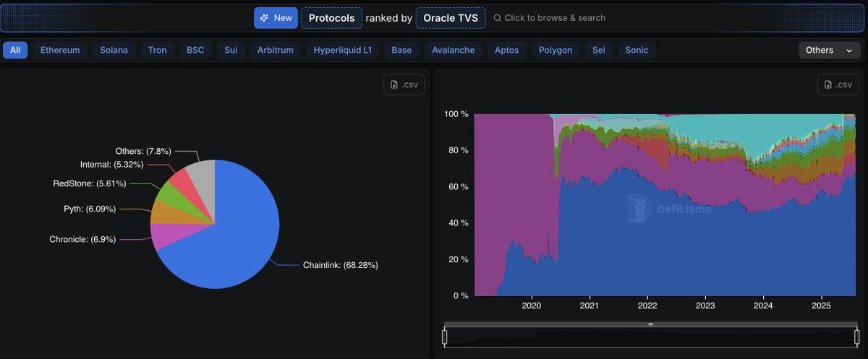
Task: Click the 2025 x-axis label
Action: (x=821, y=306)
